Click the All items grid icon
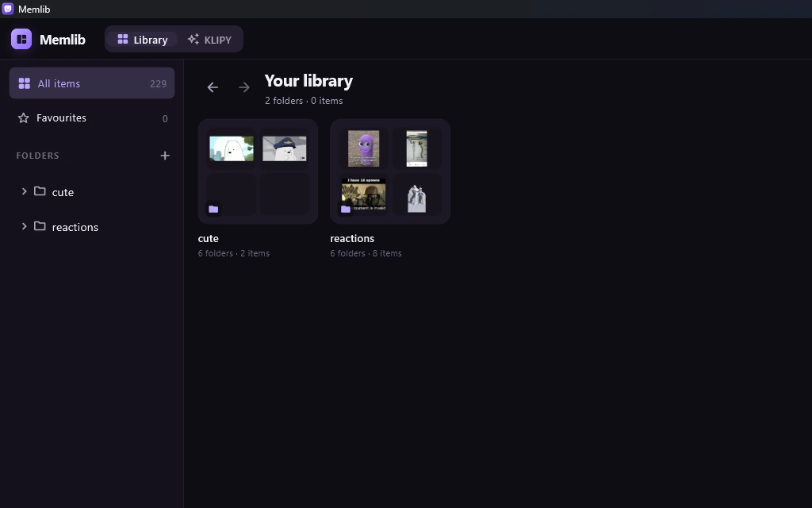This screenshot has height=508, width=812. [25, 83]
